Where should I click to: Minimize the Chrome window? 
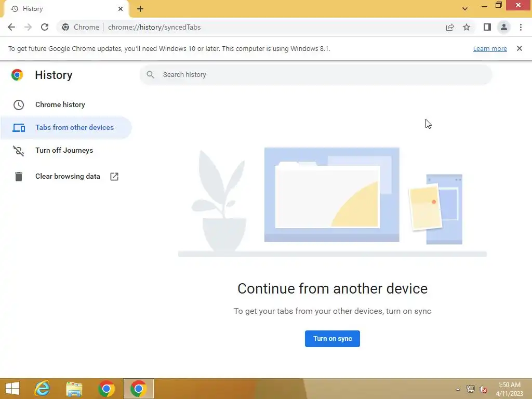click(485, 6)
